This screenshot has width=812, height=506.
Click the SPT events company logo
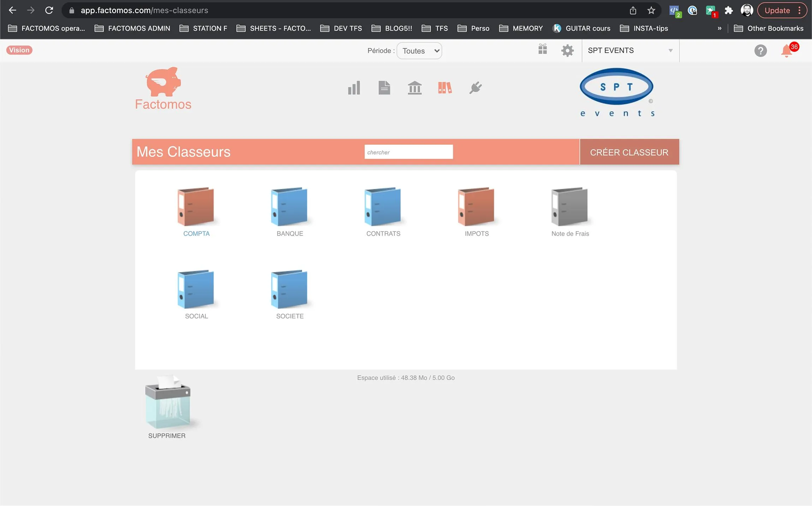(617, 92)
